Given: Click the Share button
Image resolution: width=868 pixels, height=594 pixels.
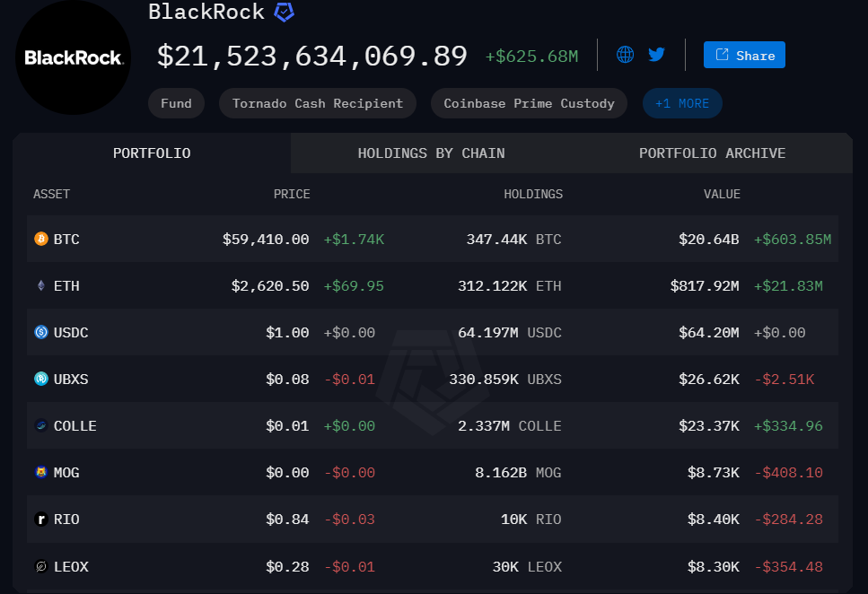Looking at the screenshot, I should pos(743,55).
